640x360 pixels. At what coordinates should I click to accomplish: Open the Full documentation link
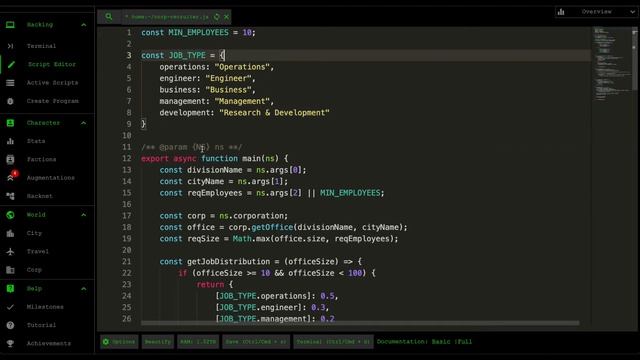464,342
